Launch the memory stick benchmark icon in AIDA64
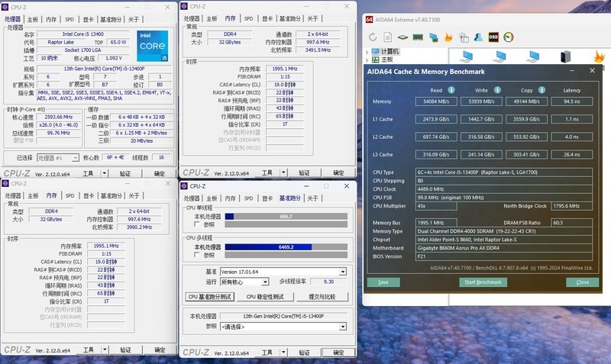The image size is (611, 364). (418, 37)
